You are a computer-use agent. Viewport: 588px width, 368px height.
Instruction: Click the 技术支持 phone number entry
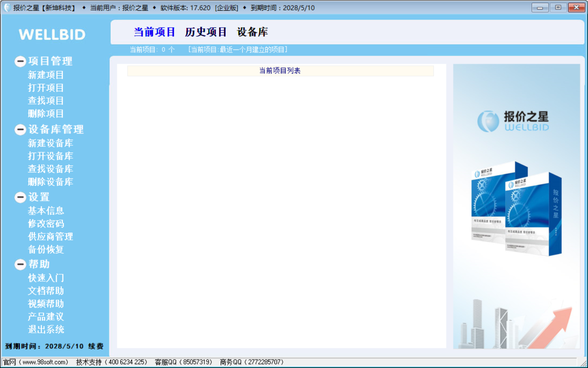tap(112, 362)
